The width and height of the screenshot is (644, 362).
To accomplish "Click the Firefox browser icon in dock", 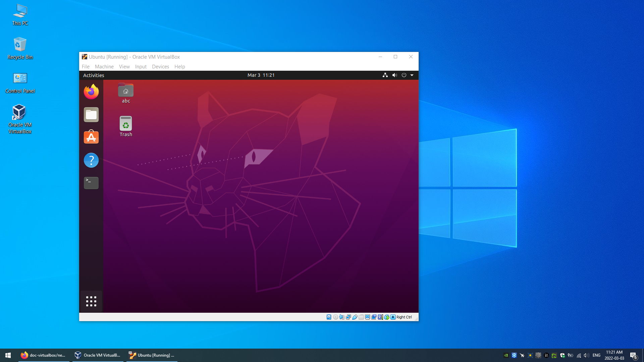I will 91,92.
